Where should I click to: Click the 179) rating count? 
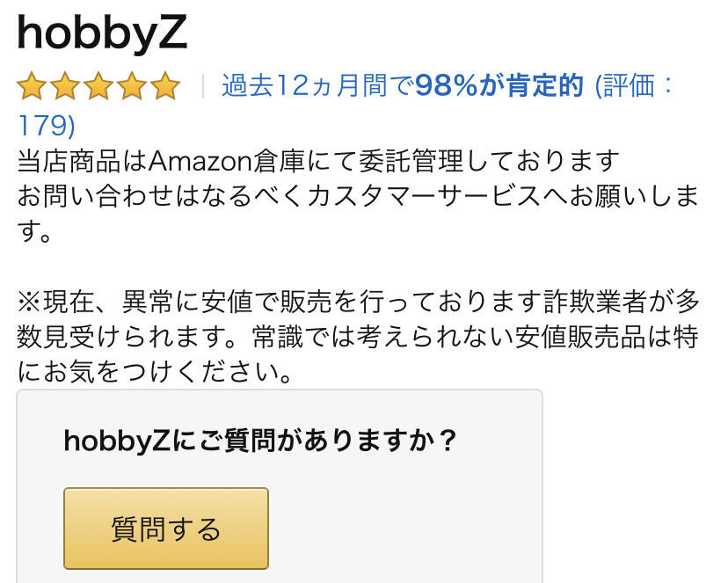coord(47,125)
